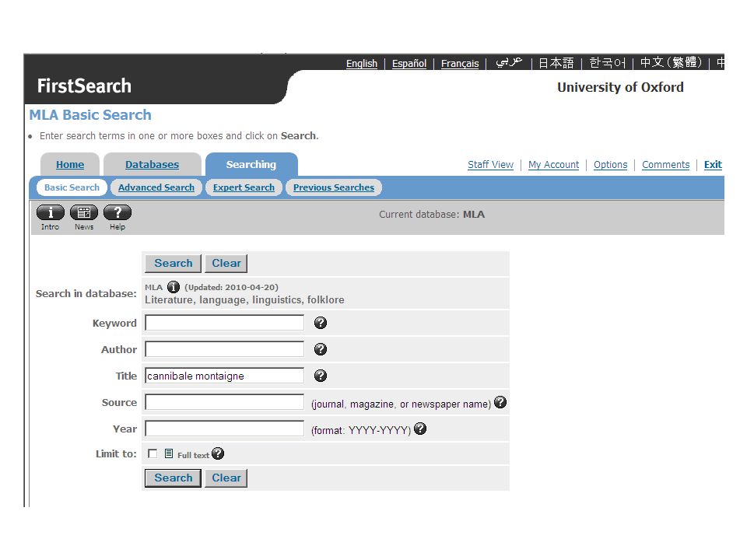Open the Intro info icon
This screenshot has width=747, height=560.
coord(51,212)
